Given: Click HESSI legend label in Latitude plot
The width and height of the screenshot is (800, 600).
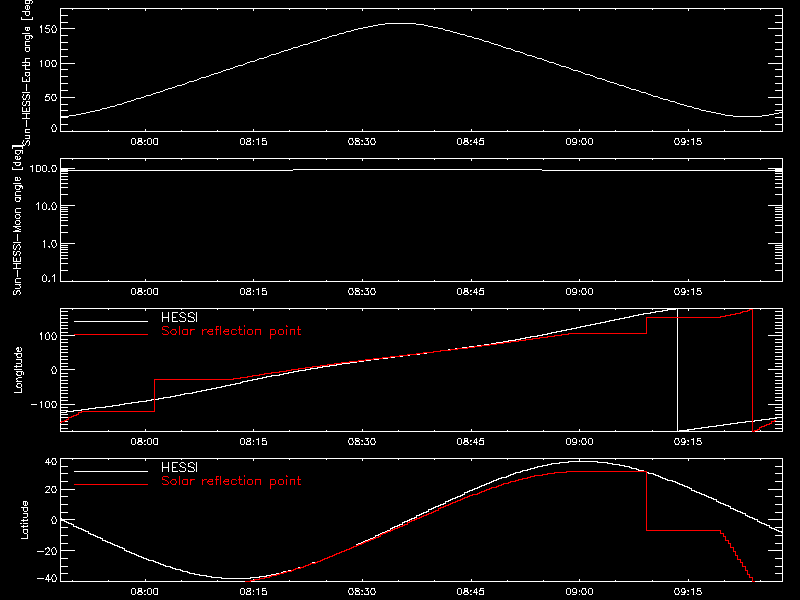Looking at the screenshot, I should click(179, 467).
